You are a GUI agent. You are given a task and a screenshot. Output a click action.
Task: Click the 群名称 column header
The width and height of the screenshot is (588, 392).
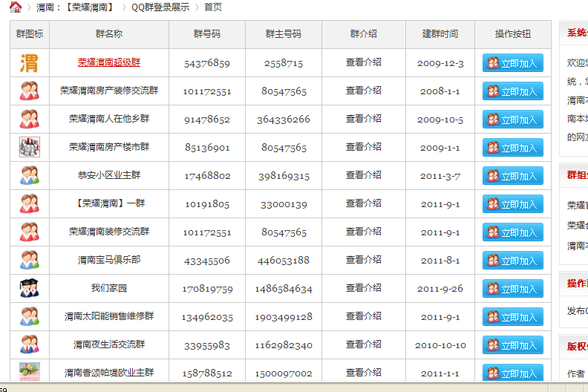point(109,34)
